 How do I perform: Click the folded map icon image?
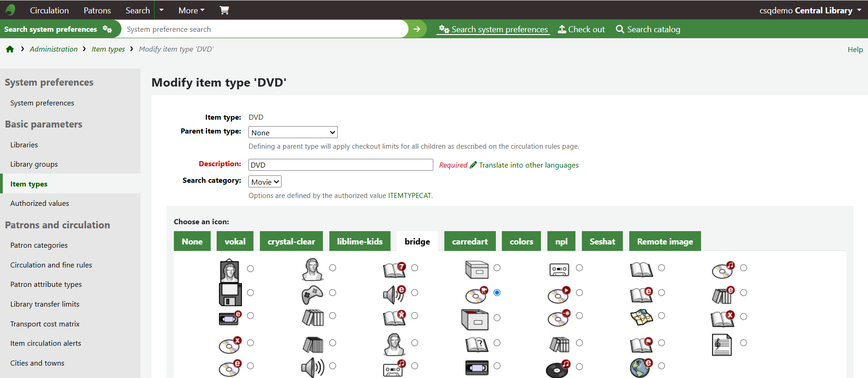click(641, 317)
